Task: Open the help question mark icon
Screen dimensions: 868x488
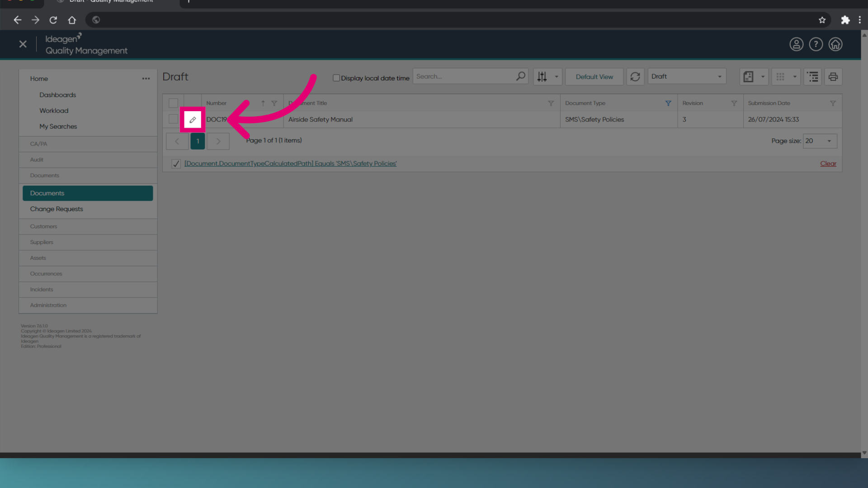Action: tap(816, 44)
